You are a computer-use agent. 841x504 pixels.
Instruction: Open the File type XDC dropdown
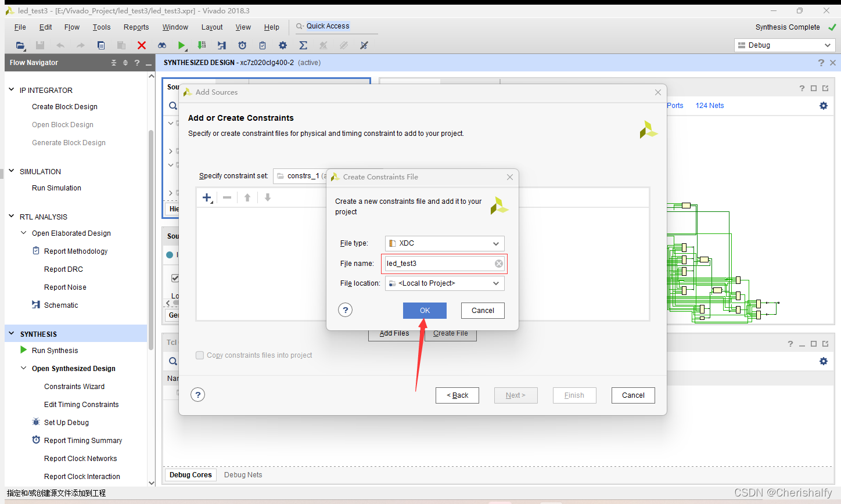click(x=445, y=243)
